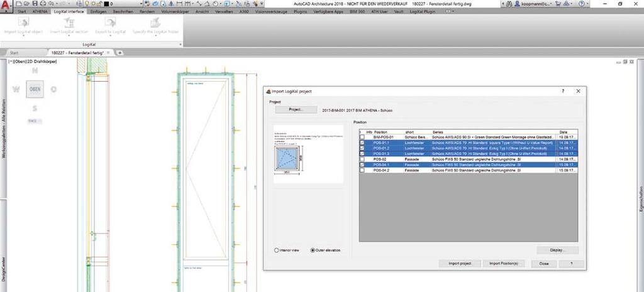Open the Eigenschaften side palette
This screenshot has height=292, width=644.
click(x=641, y=198)
